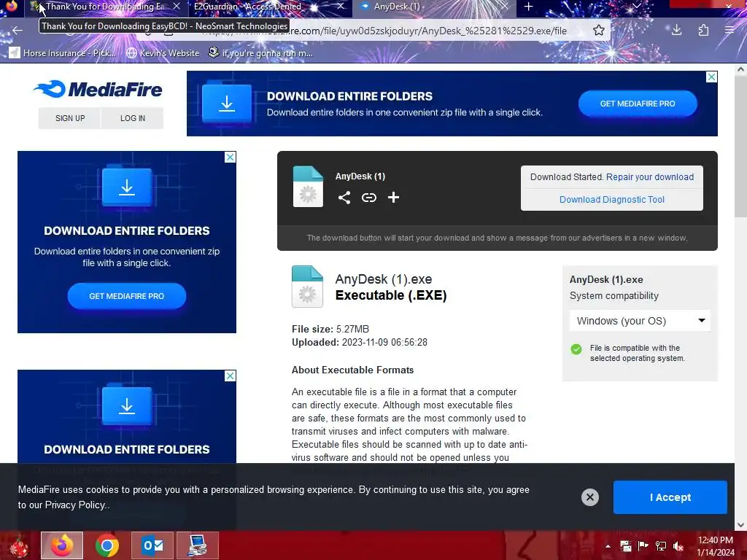Click GET MEDIAFIRE PRO in top banner
This screenshot has width=747, height=560.
point(638,104)
